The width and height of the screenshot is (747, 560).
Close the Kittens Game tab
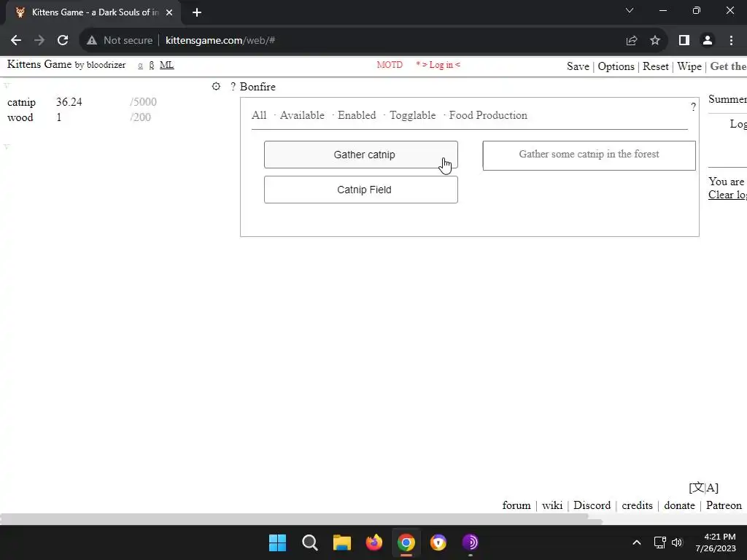pos(169,12)
